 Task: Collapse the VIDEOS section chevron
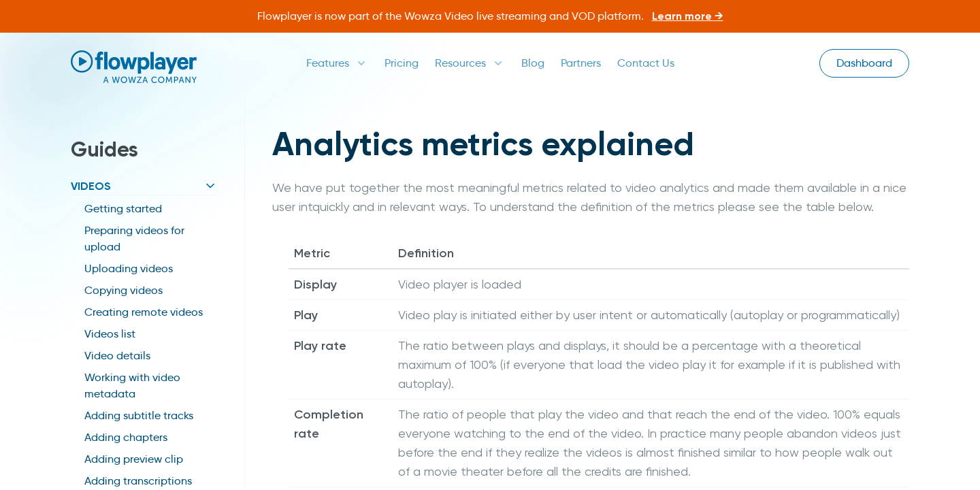click(210, 185)
